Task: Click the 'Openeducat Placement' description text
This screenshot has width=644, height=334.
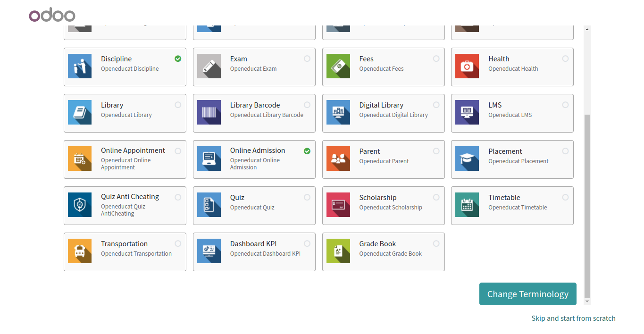Action: point(519,161)
